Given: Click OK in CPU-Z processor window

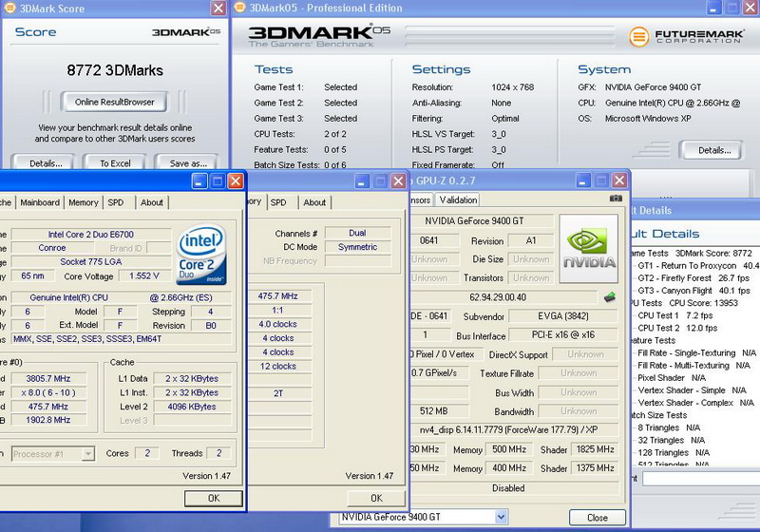Looking at the screenshot, I should 213,498.
